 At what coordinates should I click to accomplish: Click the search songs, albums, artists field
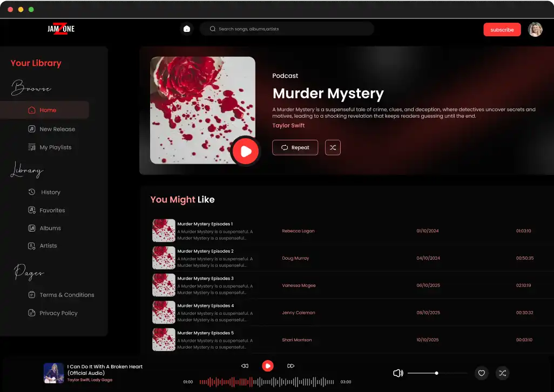(x=287, y=29)
